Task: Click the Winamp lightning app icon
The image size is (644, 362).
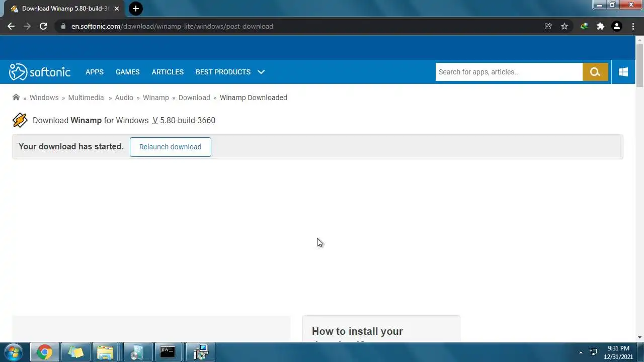Action: [x=20, y=120]
